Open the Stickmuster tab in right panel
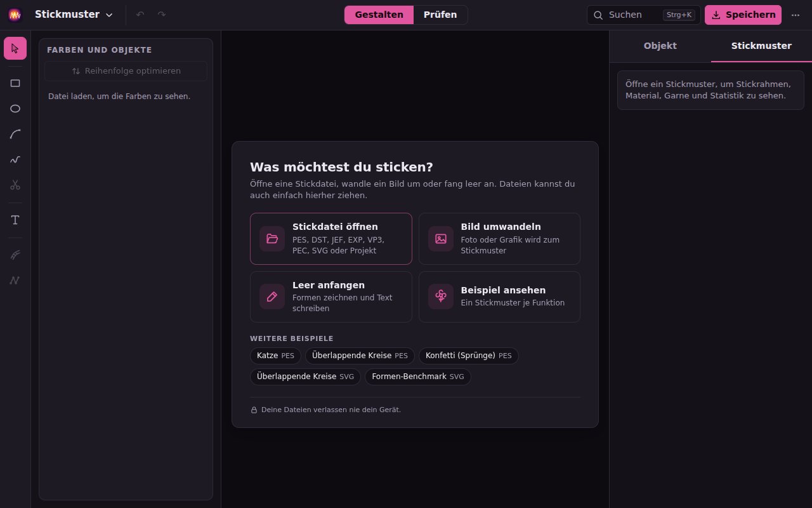The height and width of the screenshot is (508, 812). 761,46
